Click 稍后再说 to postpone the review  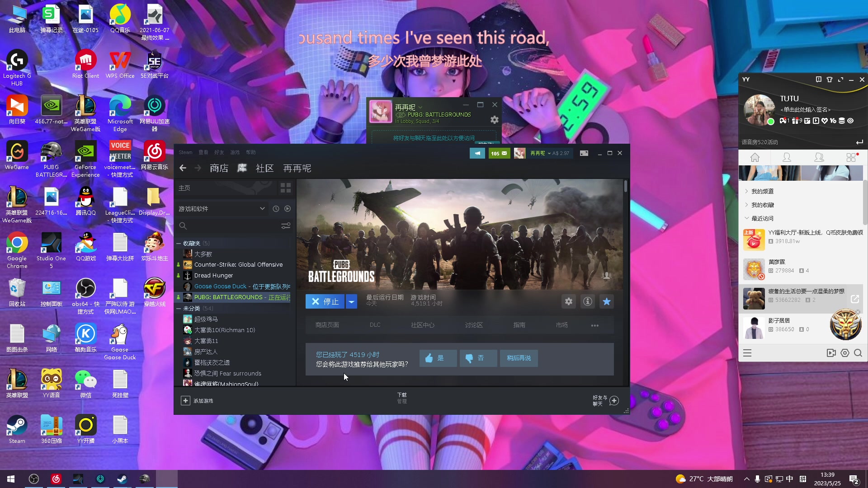(x=519, y=358)
